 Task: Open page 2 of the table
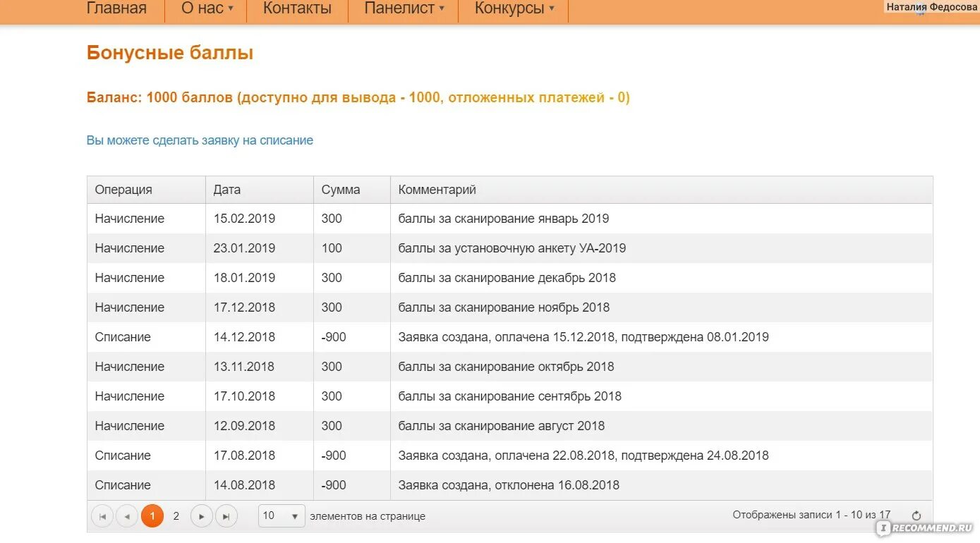[176, 516]
